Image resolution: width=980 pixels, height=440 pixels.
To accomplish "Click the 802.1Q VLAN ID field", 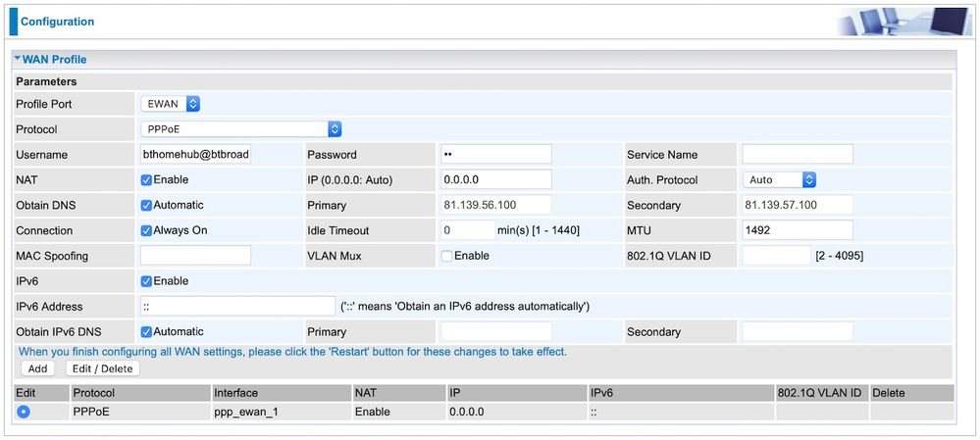I will [776, 256].
